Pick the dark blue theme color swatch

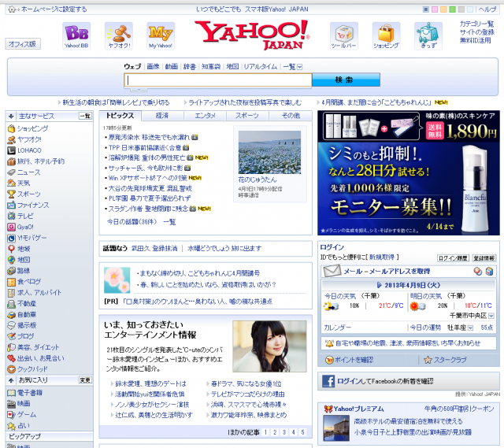point(425,9)
